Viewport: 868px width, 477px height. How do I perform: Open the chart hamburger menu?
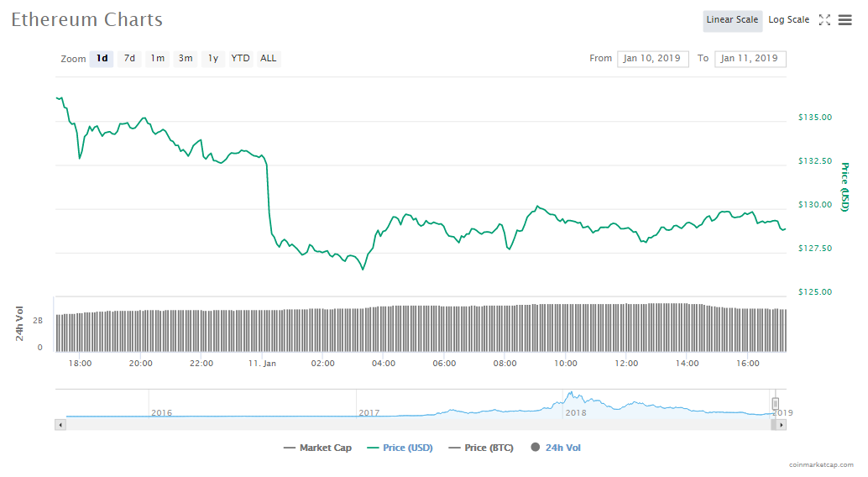click(844, 20)
